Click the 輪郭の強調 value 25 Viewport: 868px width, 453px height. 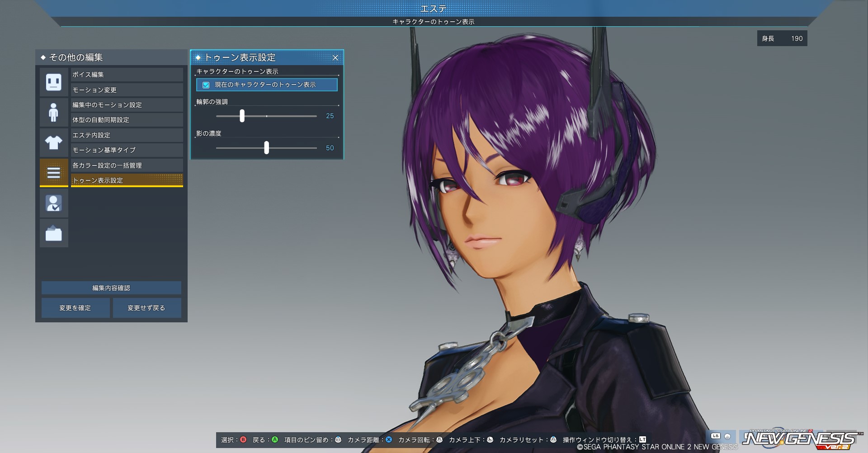(x=330, y=116)
